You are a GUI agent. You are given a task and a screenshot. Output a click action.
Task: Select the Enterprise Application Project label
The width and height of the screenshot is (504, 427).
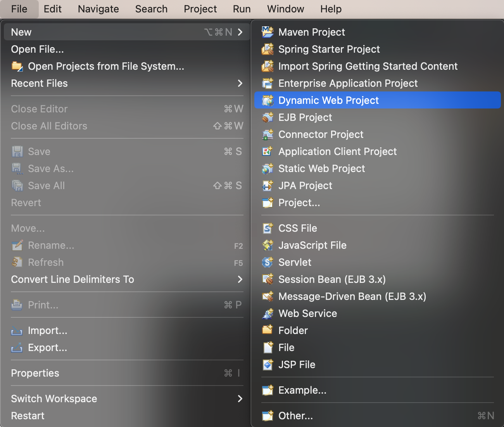[x=348, y=83]
